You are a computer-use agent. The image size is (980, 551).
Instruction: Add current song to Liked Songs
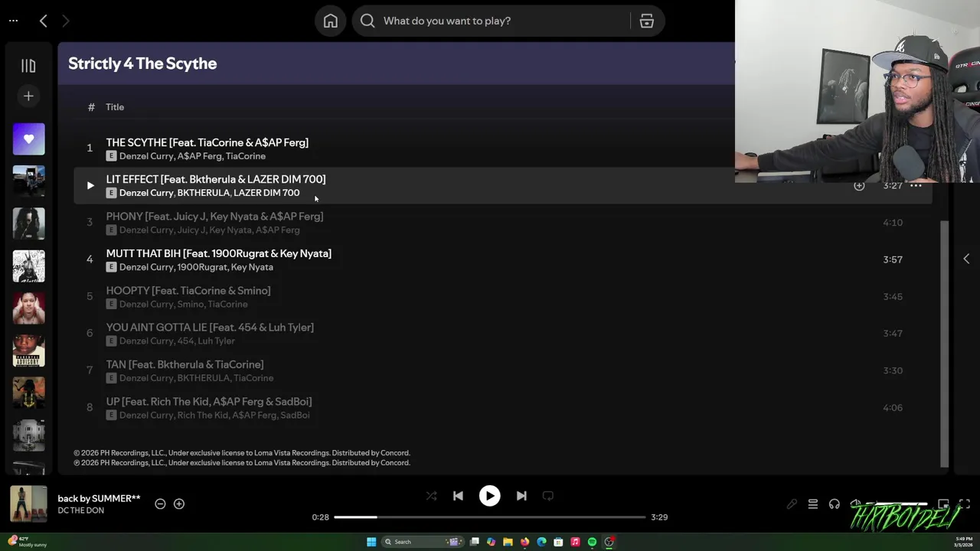pyautogui.click(x=179, y=504)
